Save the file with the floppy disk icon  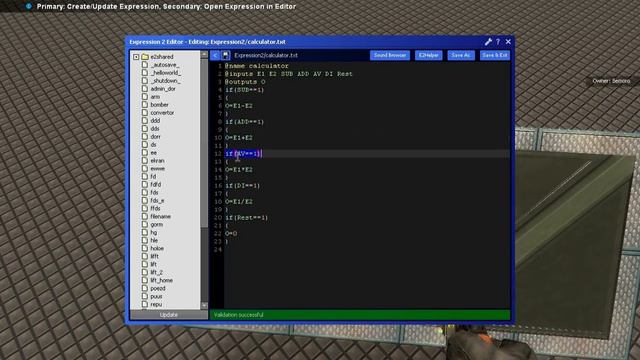coord(225,55)
